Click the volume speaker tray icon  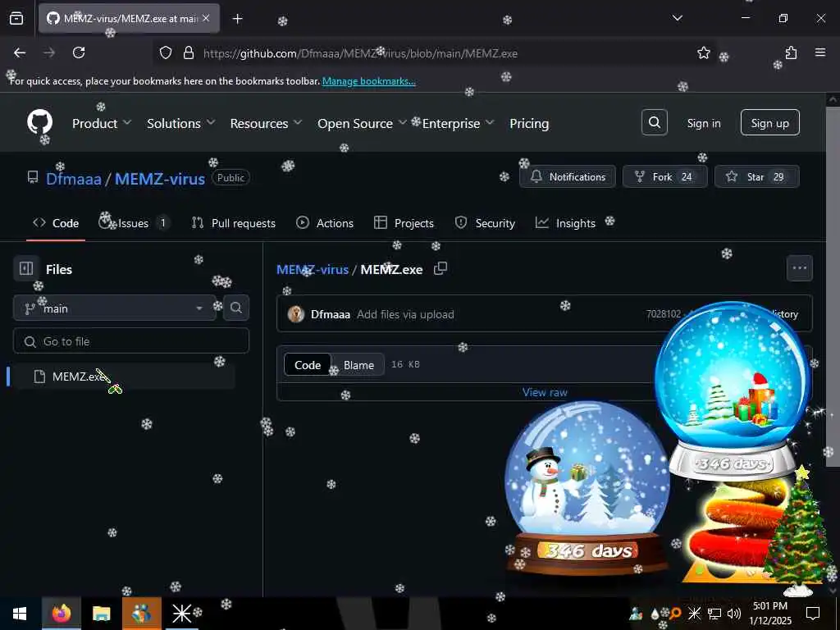(734, 614)
